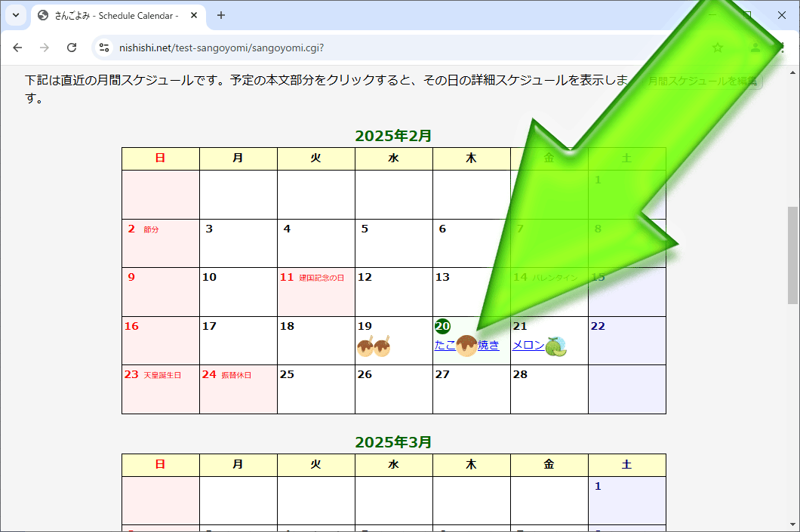800x532 pixels.
Task: Click date 28 in the February calendar
Action: pyautogui.click(x=520, y=374)
